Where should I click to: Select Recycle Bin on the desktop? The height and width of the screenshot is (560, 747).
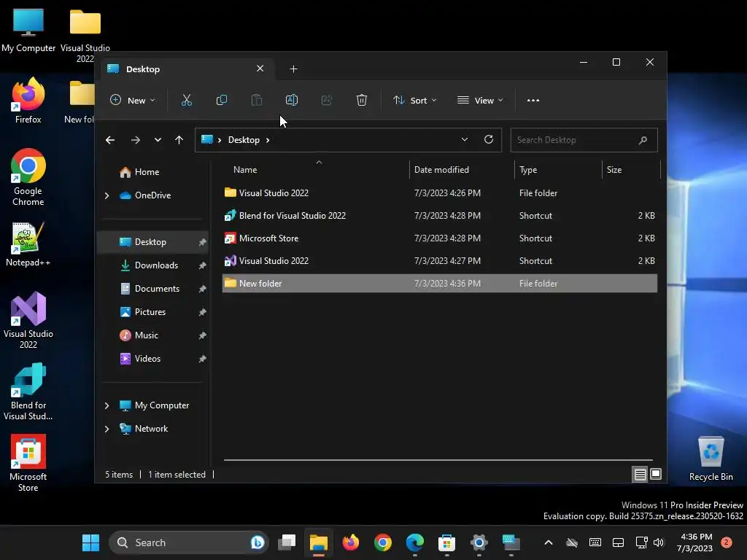click(711, 459)
